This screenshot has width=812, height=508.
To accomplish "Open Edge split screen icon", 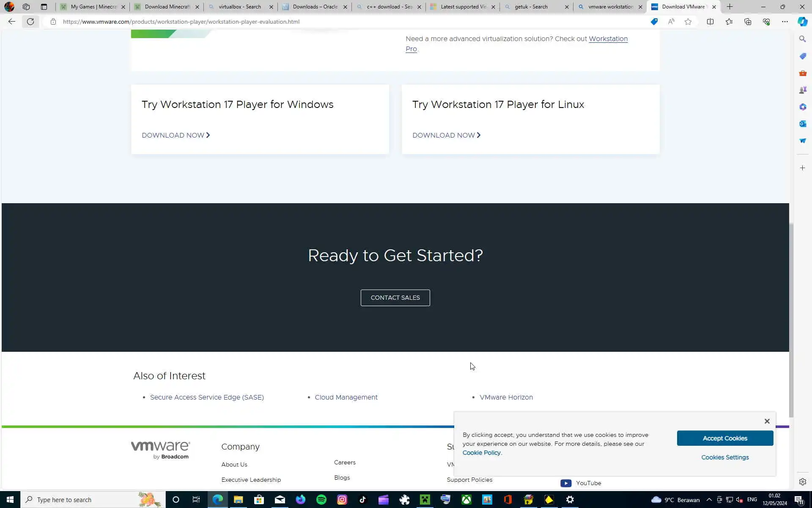I will coord(710,22).
